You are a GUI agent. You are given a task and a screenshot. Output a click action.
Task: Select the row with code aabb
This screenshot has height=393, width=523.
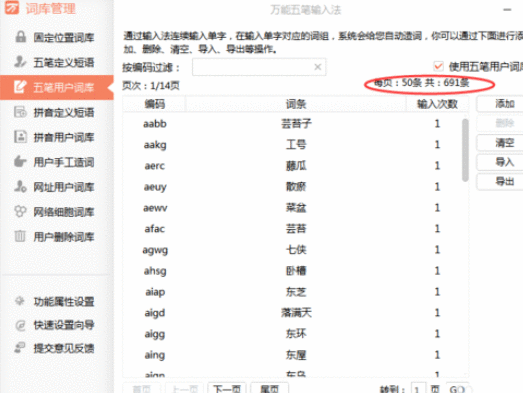(x=293, y=124)
